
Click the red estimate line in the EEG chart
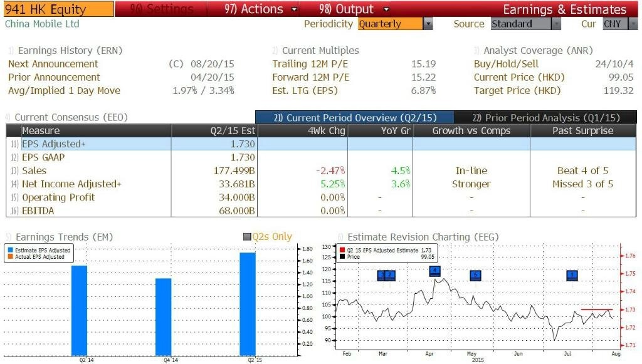[597, 309]
